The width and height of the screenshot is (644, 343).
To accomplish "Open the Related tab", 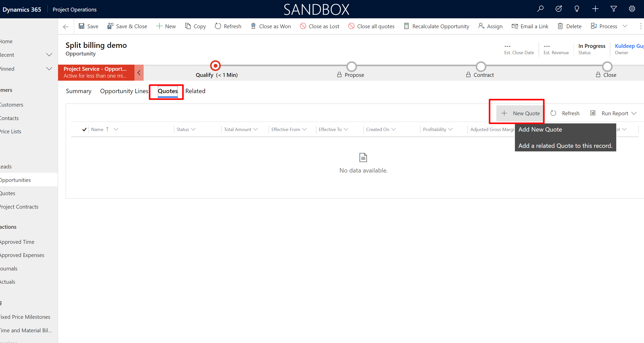I will point(195,91).
